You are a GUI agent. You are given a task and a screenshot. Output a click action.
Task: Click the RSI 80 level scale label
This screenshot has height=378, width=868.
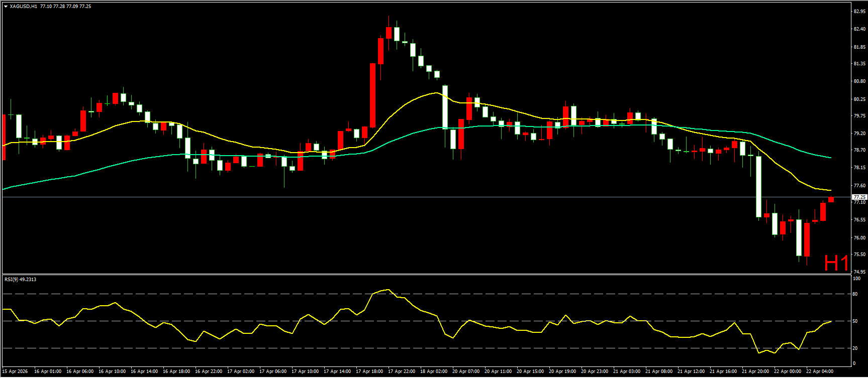click(x=855, y=294)
